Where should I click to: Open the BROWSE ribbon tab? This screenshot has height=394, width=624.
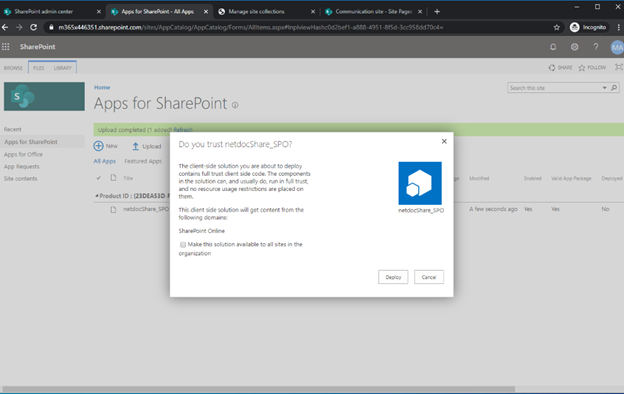point(13,68)
